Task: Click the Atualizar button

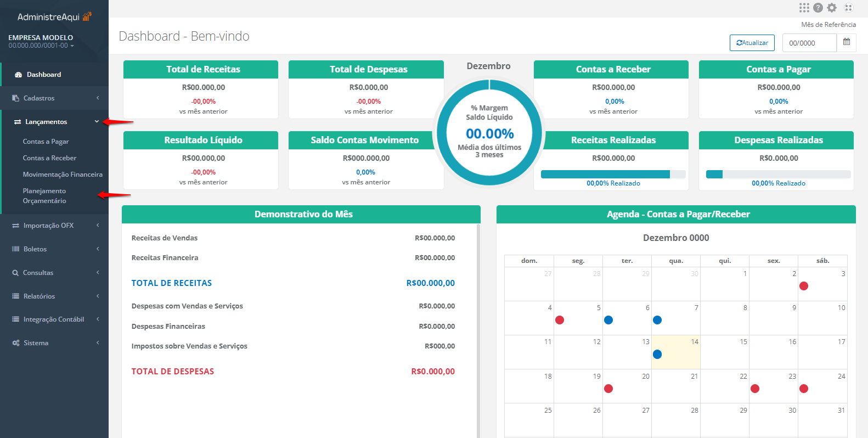Action: click(x=752, y=43)
